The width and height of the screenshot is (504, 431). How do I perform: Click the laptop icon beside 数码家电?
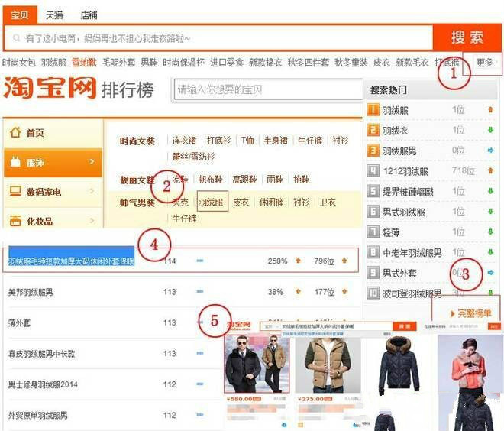click(15, 192)
